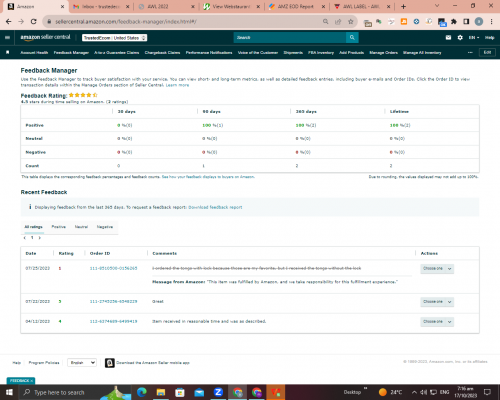Click the bookmark flag icon in navigation bar
The width and height of the screenshot is (500, 400).
[8, 52]
